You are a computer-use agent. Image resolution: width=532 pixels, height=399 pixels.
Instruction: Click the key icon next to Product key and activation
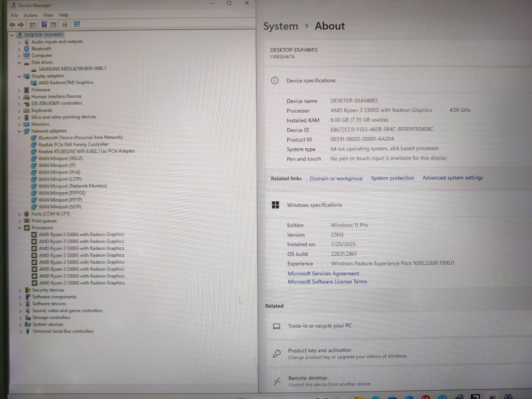click(277, 354)
